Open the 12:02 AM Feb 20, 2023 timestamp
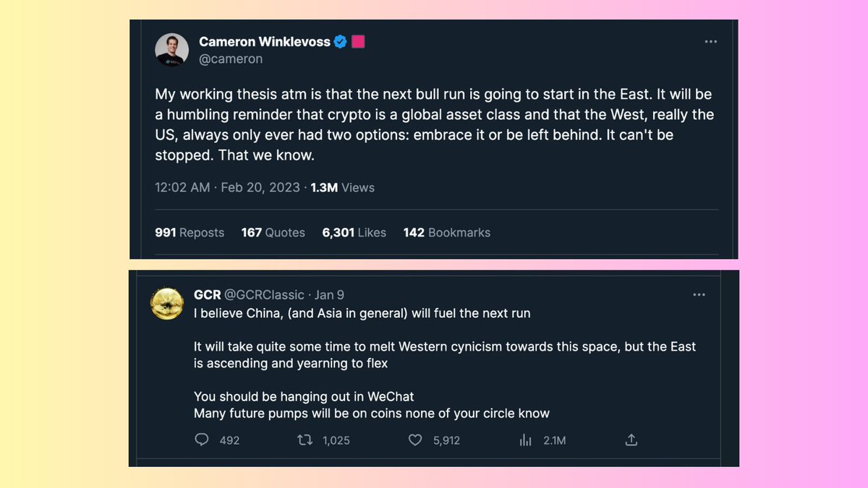This screenshot has width=868, height=488. (227, 187)
